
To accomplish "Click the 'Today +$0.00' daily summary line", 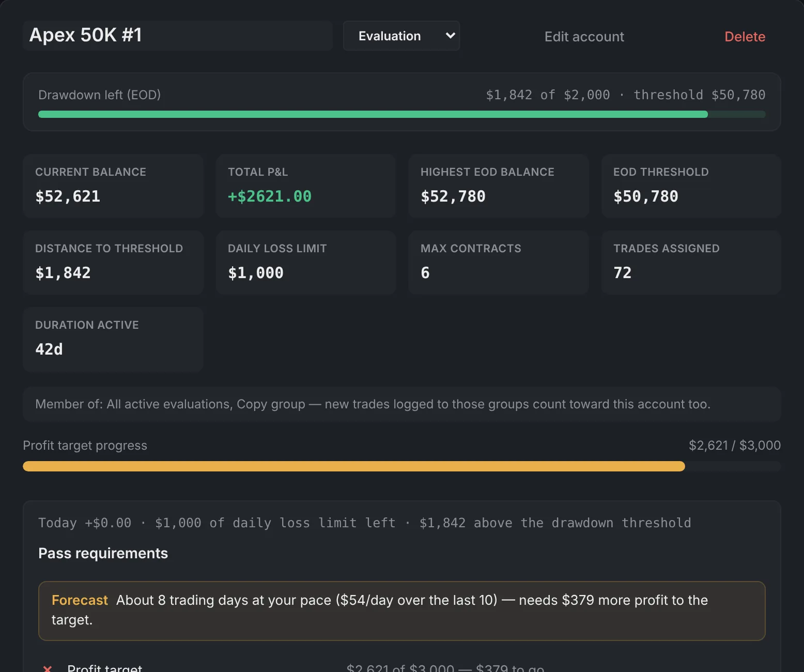I will click(364, 523).
